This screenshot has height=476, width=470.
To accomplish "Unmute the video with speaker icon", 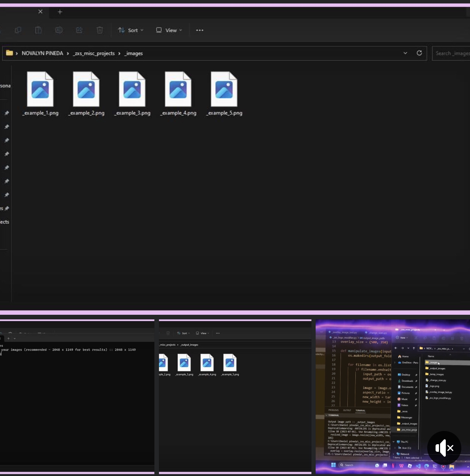I will (444, 448).
